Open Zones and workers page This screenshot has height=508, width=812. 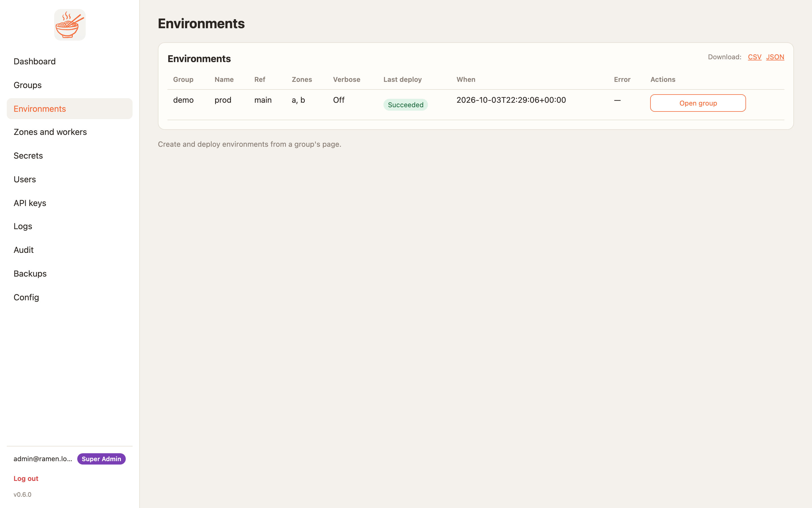[x=69, y=132]
